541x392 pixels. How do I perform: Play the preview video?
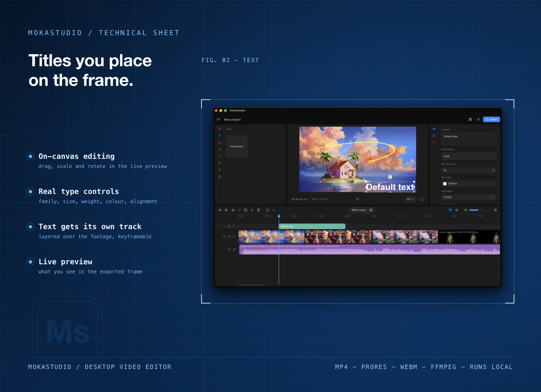(357, 199)
